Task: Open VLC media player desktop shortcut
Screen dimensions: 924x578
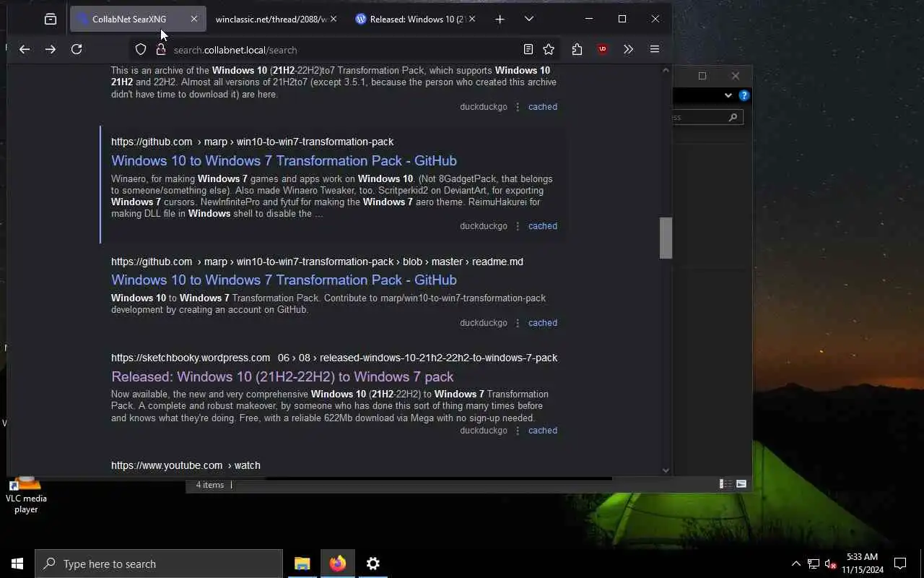Action: click(26, 495)
